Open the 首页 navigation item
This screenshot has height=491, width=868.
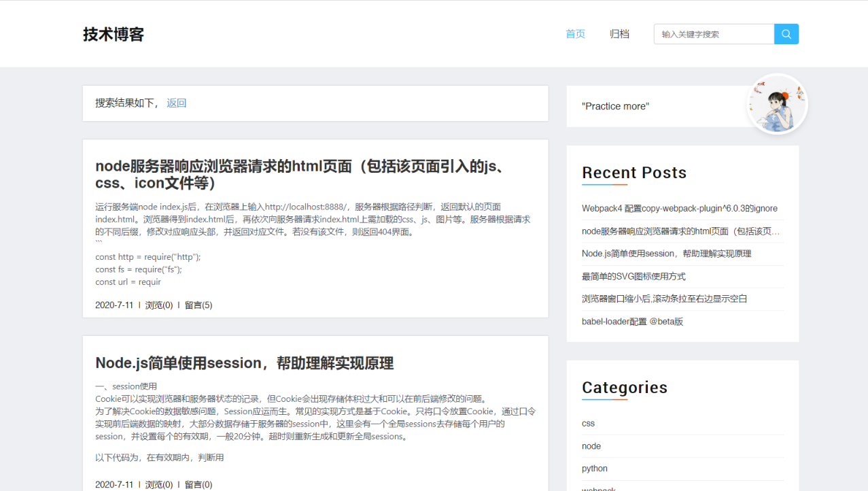coord(576,34)
